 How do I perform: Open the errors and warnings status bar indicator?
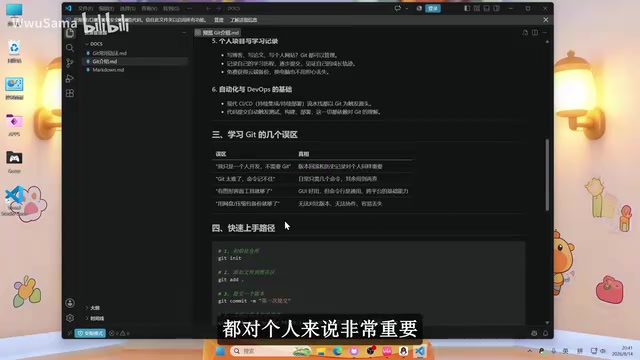pyautogui.click(x=119, y=333)
